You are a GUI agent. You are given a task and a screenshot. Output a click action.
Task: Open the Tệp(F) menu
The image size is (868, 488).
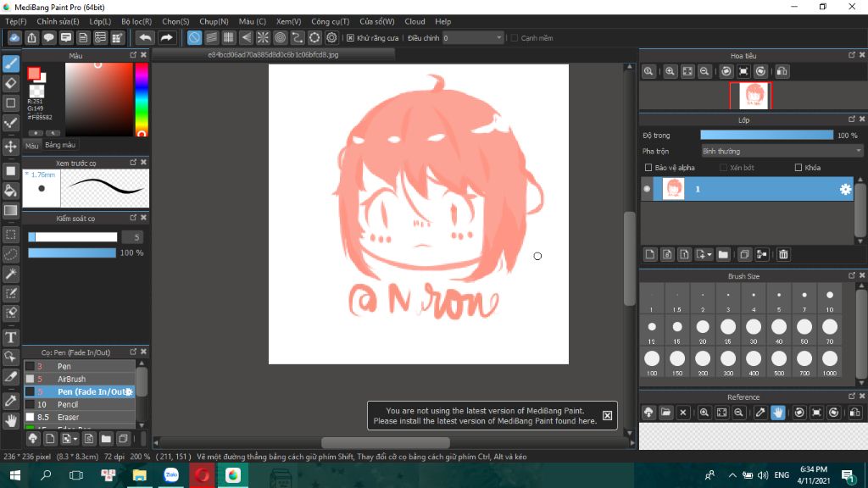(16, 21)
